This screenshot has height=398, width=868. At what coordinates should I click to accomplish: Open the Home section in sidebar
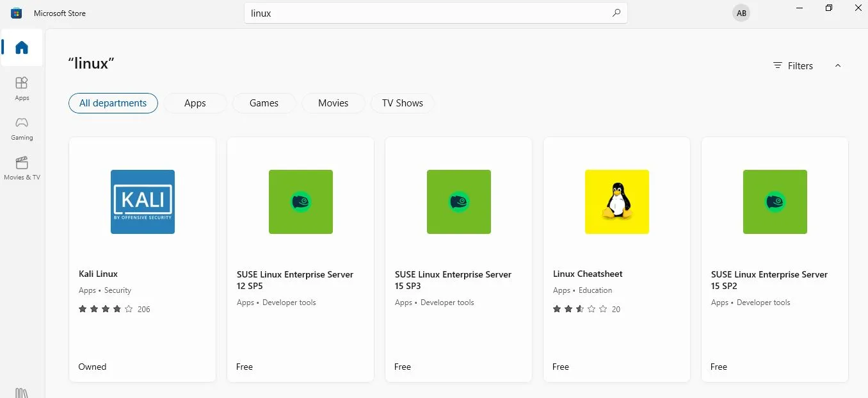pyautogui.click(x=22, y=47)
